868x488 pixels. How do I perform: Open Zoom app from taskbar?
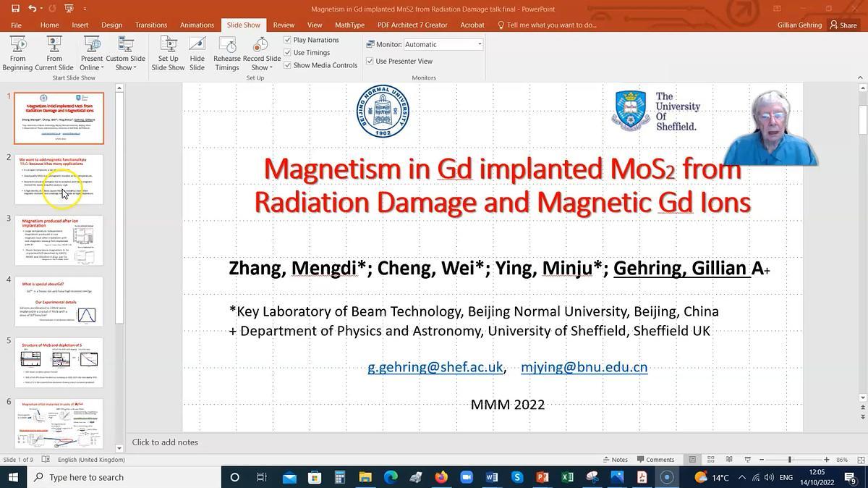point(466,477)
